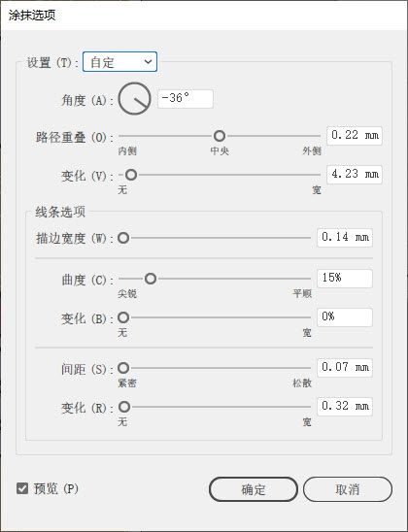Click the angle dial control
The image size is (408, 532).
point(134,99)
